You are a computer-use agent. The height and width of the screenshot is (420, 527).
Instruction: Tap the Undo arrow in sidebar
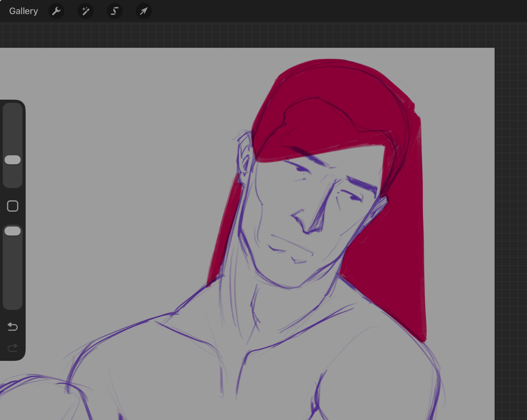[12, 327]
